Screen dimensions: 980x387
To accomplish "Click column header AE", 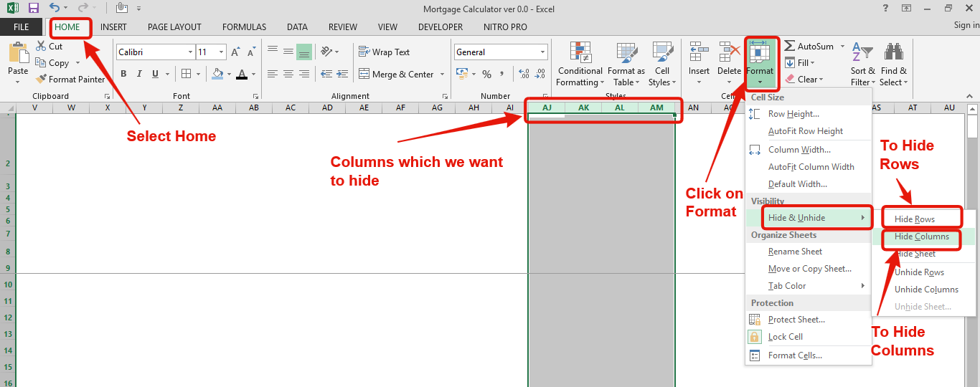I will [364, 107].
